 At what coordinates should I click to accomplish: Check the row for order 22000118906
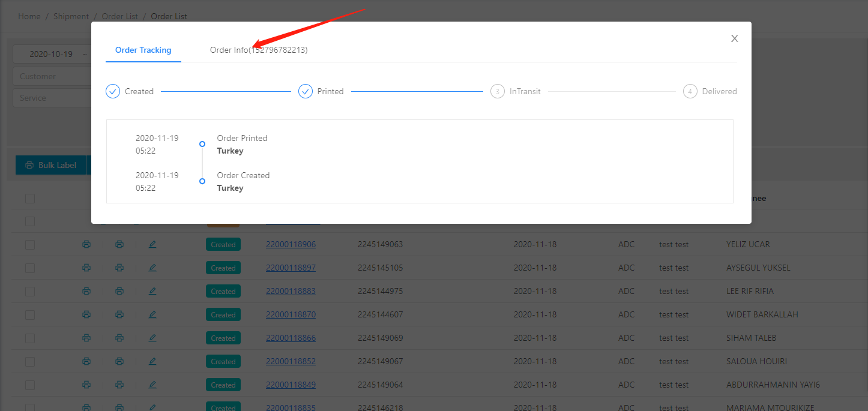click(30, 244)
